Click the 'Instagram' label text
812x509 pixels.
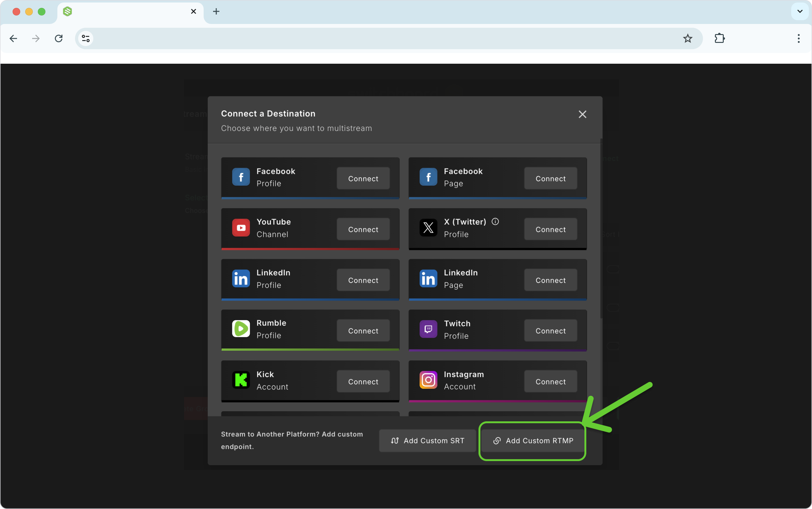[x=463, y=374]
